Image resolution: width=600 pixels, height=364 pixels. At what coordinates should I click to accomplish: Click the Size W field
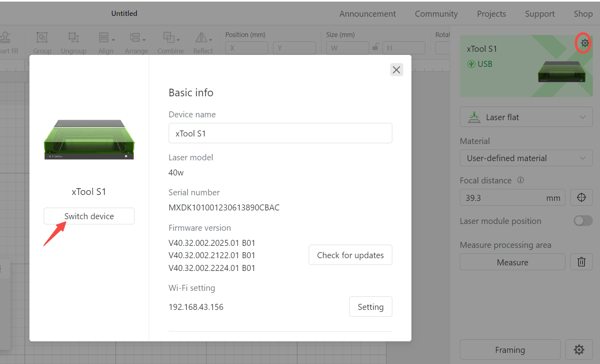click(347, 48)
